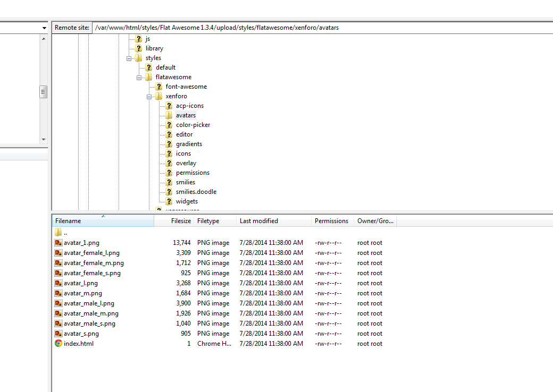Screen dimensions: 553x392
Task: Collapse the flatawesome tree node
Action: pyautogui.click(x=139, y=78)
